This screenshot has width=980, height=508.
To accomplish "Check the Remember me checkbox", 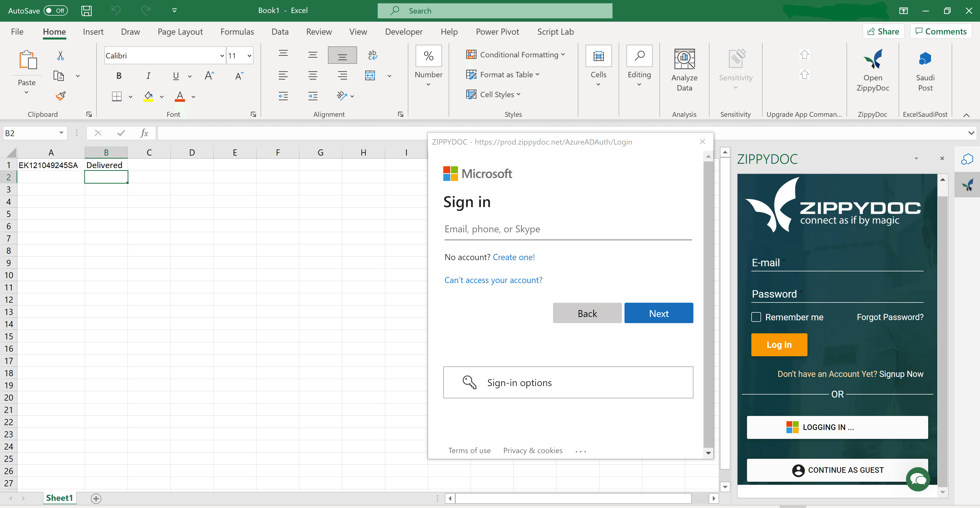I will tap(756, 317).
